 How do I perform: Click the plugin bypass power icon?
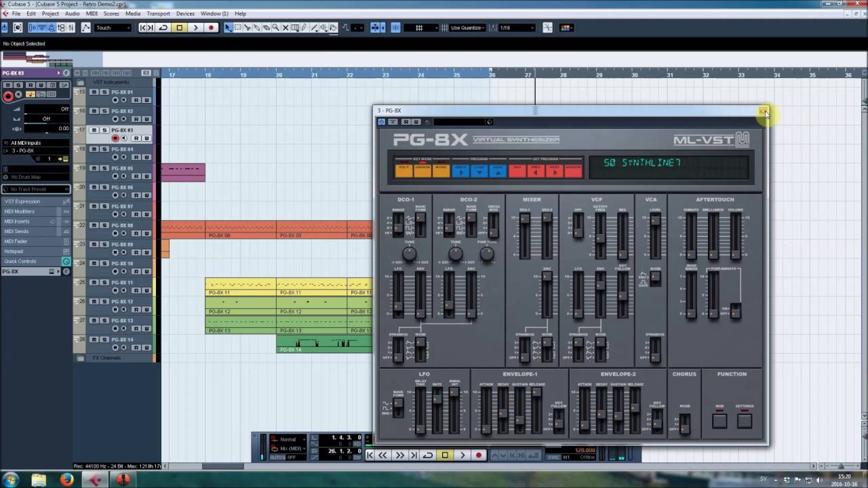point(381,122)
